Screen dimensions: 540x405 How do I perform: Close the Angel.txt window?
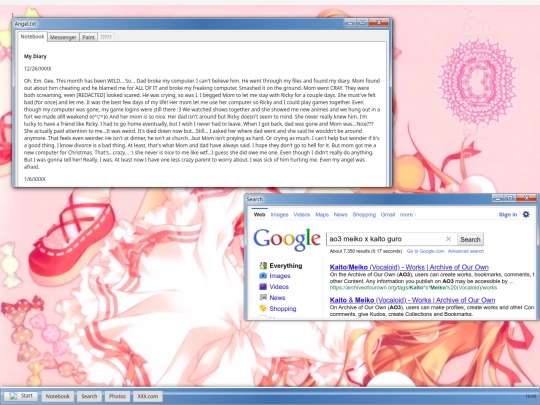378,23
